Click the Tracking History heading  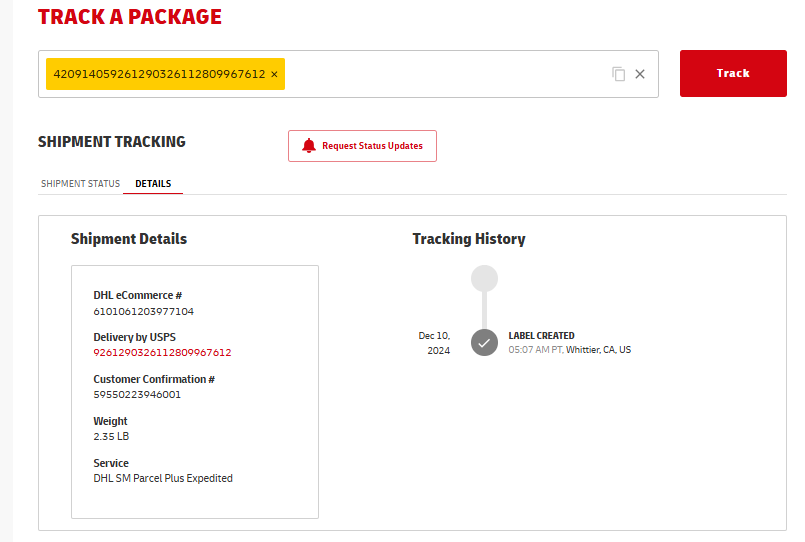click(x=469, y=239)
